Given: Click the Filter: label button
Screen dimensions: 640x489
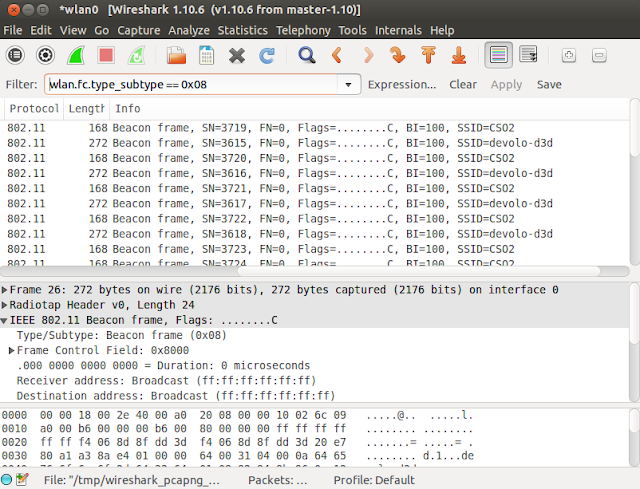Looking at the screenshot, I should tap(21, 84).
